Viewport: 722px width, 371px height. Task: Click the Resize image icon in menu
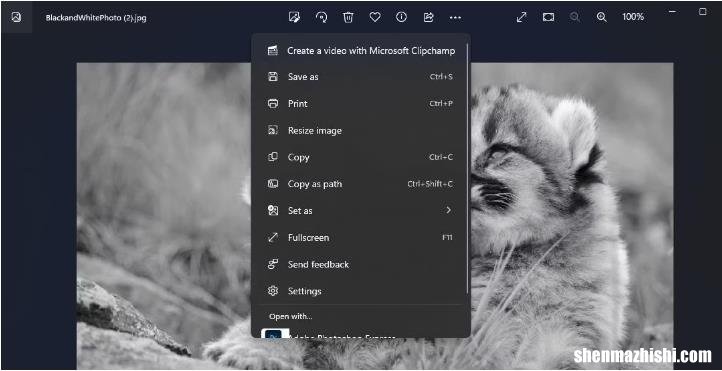point(273,131)
